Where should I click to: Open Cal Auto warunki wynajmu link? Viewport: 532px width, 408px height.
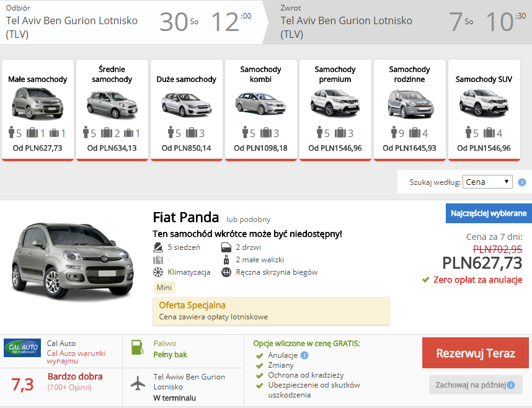coord(76,357)
